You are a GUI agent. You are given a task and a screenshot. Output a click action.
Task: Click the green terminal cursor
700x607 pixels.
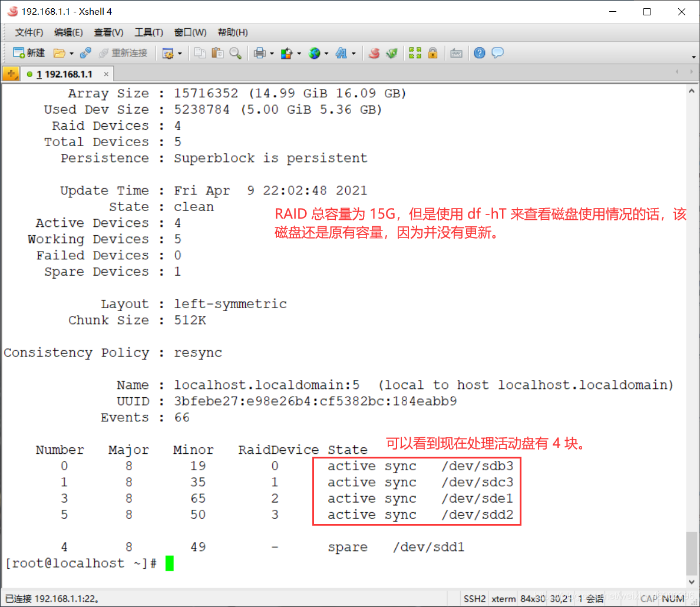[x=169, y=563]
